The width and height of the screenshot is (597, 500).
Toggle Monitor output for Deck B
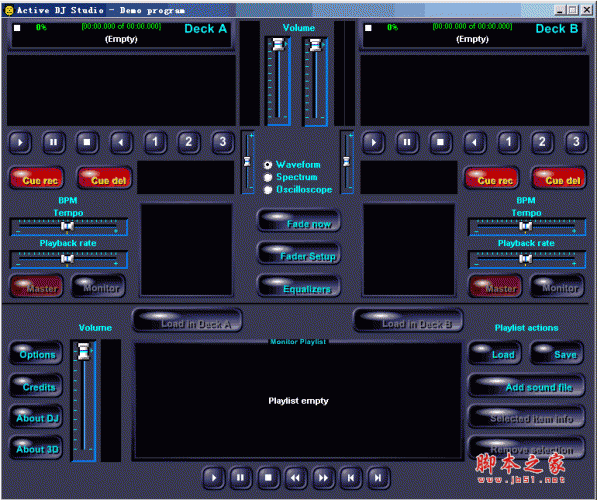click(558, 286)
